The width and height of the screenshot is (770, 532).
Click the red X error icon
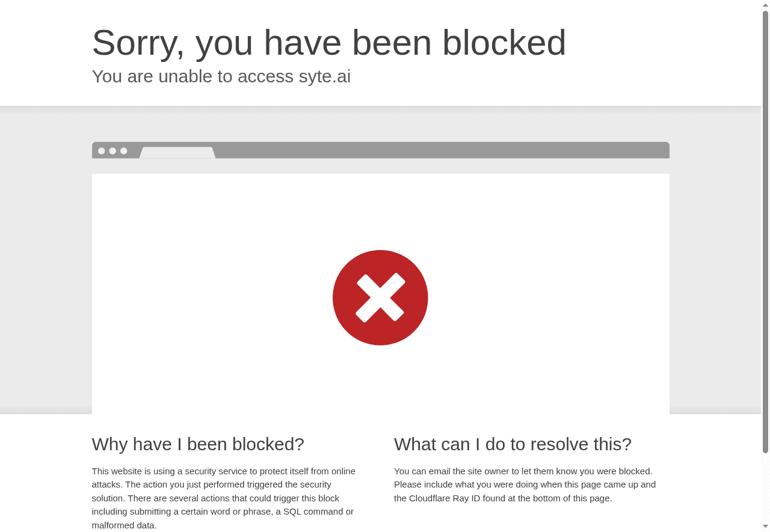click(380, 298)
